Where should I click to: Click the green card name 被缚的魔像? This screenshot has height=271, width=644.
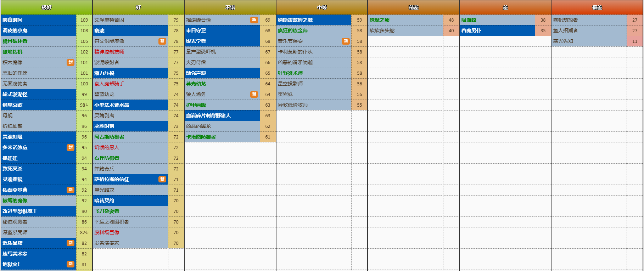pyautogui.click(x=15, y=201)
